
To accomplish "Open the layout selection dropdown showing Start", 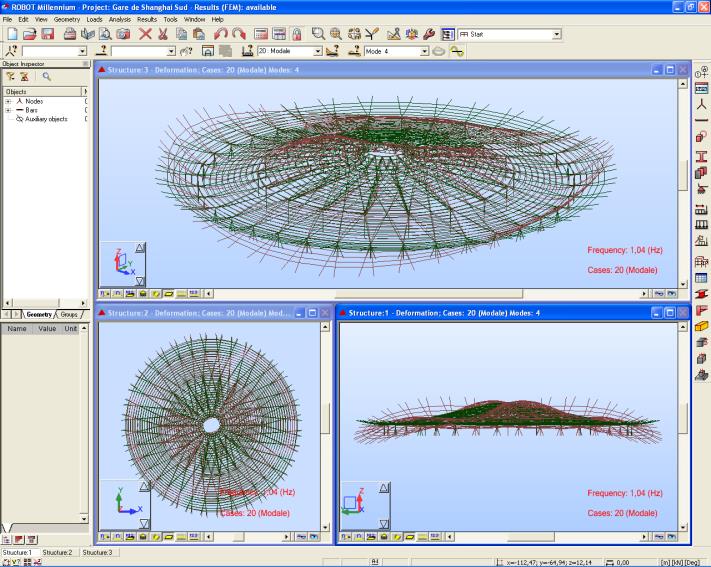I will (x=510, y=34).
